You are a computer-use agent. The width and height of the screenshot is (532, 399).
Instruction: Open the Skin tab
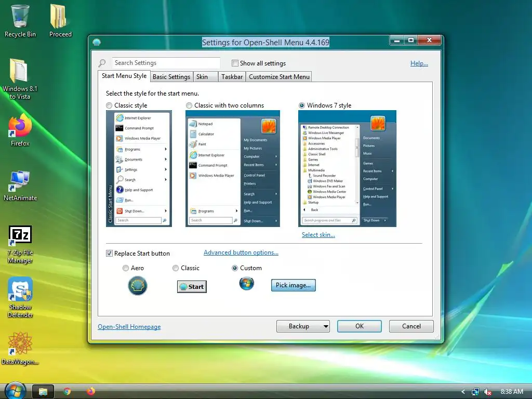click(x=206, y=77)
